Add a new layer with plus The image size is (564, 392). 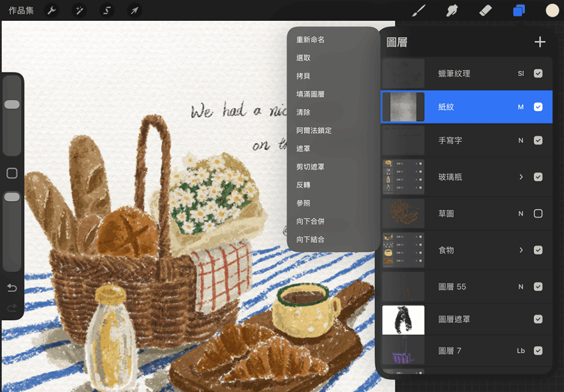(x=540, y=42)
